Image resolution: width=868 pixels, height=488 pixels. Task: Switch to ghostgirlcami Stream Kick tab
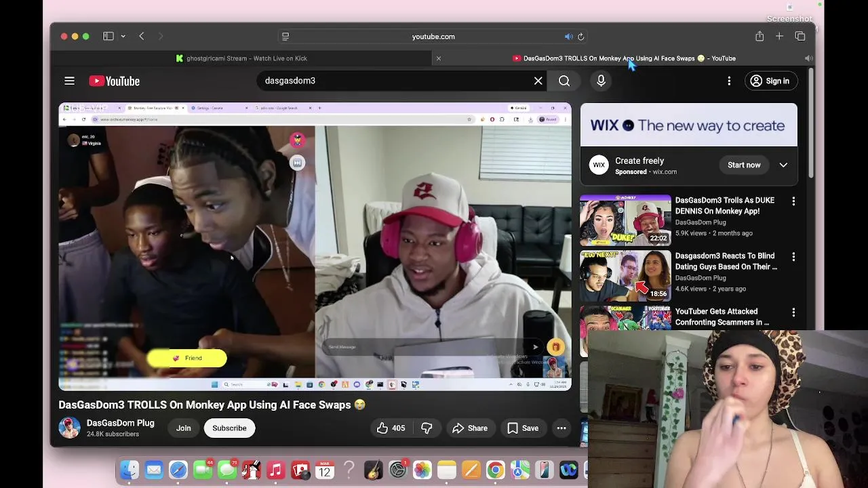241,58
